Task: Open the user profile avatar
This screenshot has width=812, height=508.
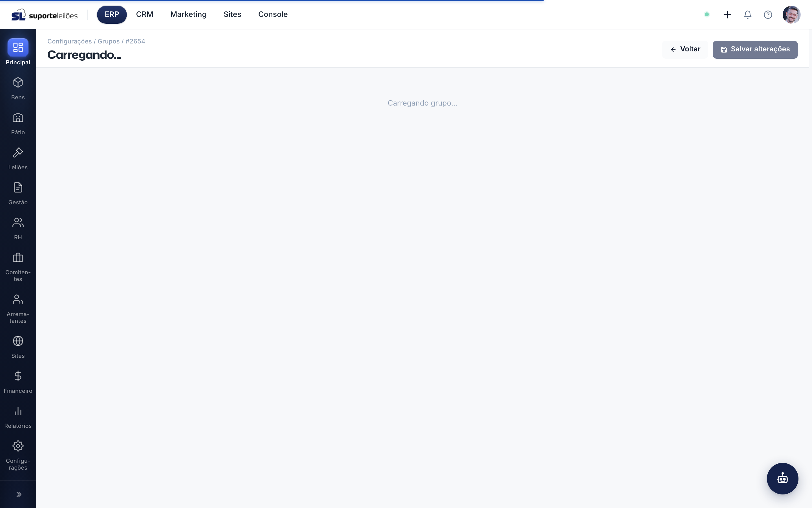Action: tap(791, 14)
